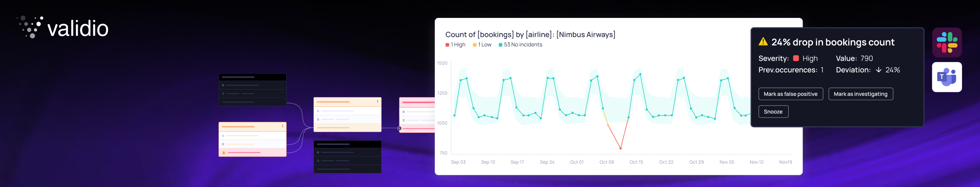Viewport: 980px width, 187px height.
Task: Click the yellow '1 Low' legend marker
Action: point(474,45)
